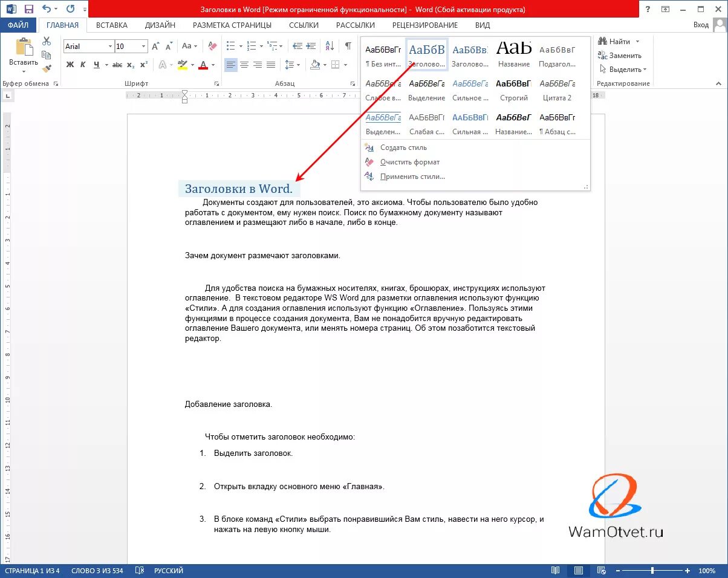Click the Вход sign-in link
The width and height of the screenshot is (728, 578).
click(701, 25)
